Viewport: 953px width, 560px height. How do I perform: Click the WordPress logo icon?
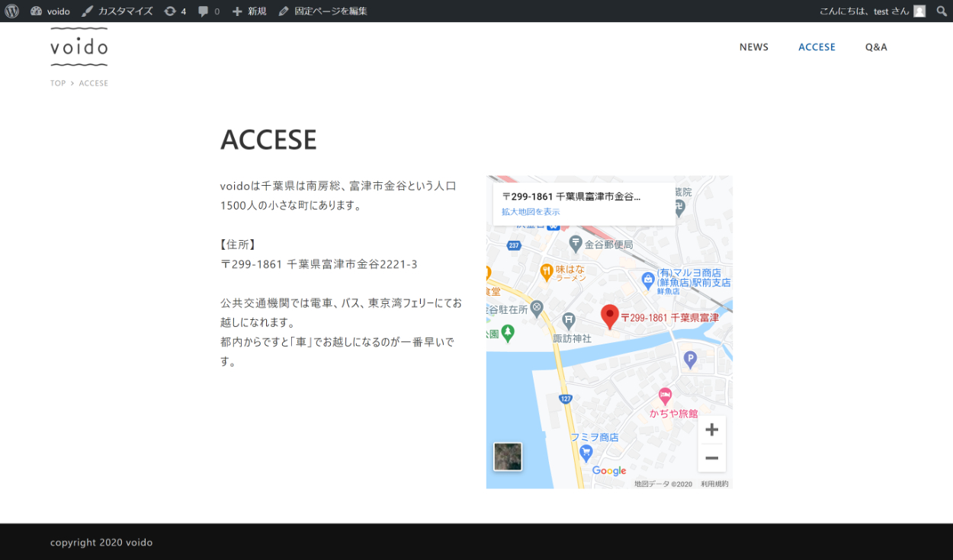11,11
